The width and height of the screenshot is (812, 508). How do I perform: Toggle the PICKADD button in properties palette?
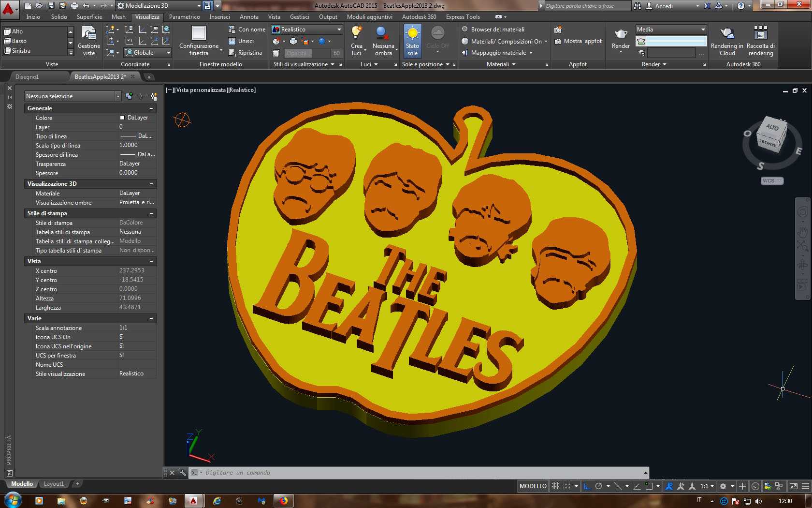[x=129, y=96]
